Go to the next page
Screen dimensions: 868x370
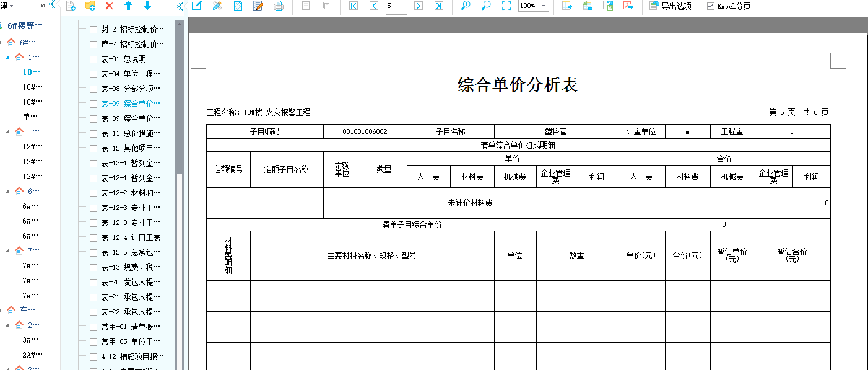[419, 6]
